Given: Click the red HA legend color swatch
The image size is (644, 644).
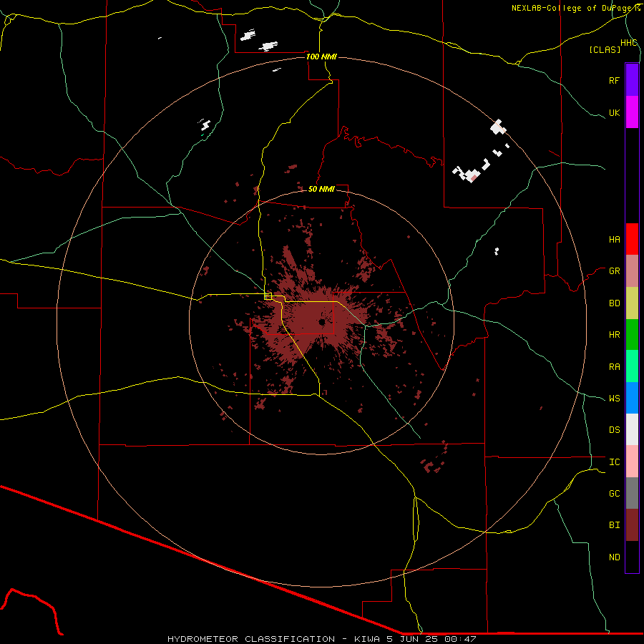Looking at the screenshot, I should (632, 239).
